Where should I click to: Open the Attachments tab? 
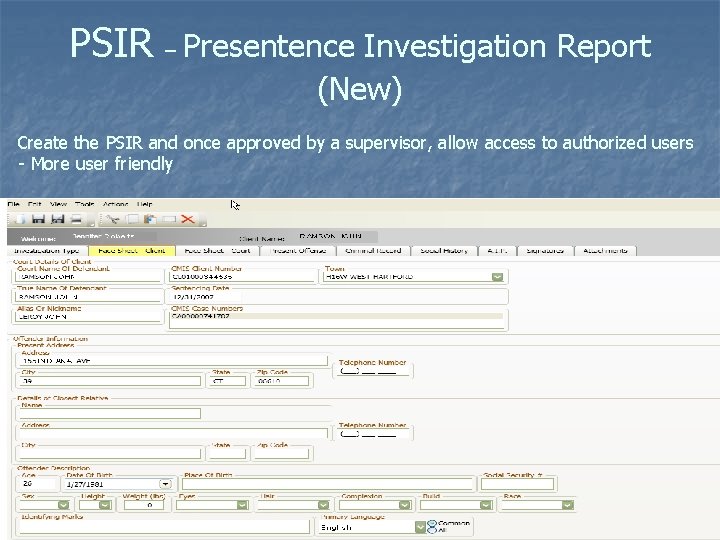605,251
